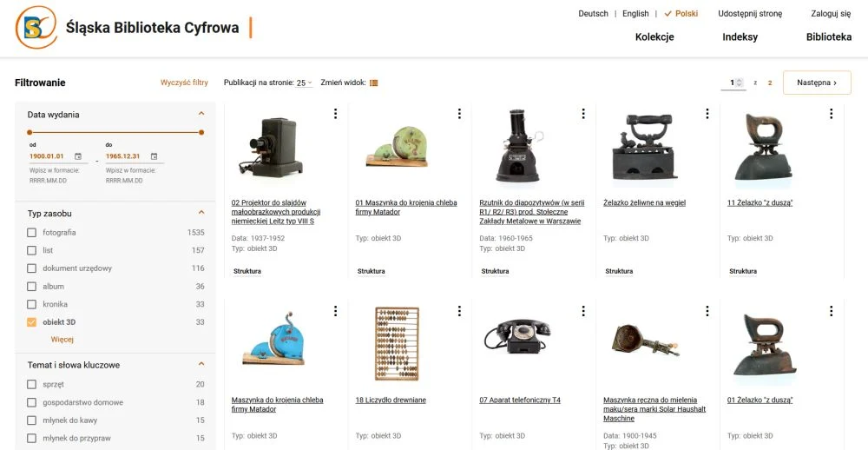Viewport: 868px width, 450px height.
Task: Check the fotografia resource type filter
Action: coord(31,233)
